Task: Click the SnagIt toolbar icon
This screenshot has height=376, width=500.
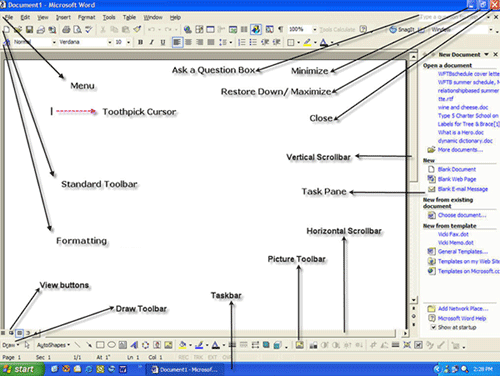Action: [x=402, y=30]
